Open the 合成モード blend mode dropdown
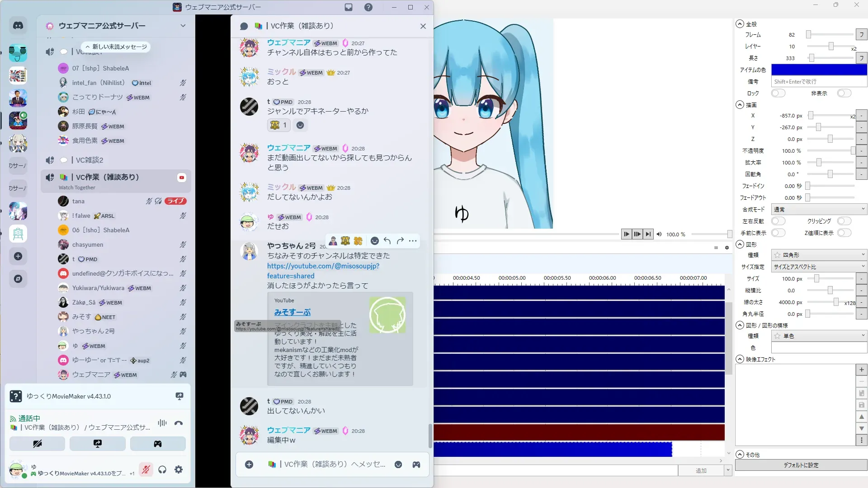Image resolution: width=868 pixels, height=488 pixels. point(819,209)
